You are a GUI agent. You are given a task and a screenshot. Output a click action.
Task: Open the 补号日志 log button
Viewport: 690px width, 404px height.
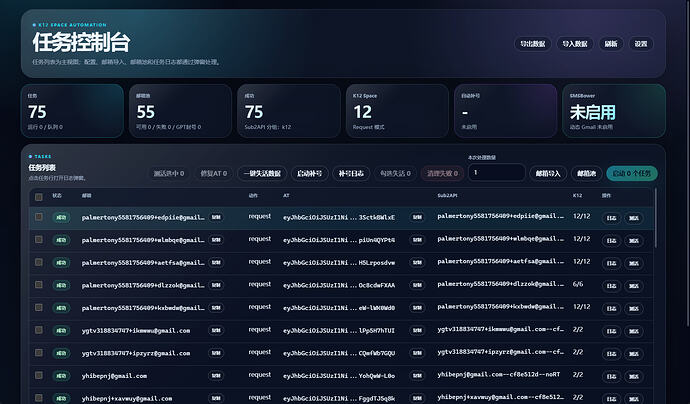351,173
